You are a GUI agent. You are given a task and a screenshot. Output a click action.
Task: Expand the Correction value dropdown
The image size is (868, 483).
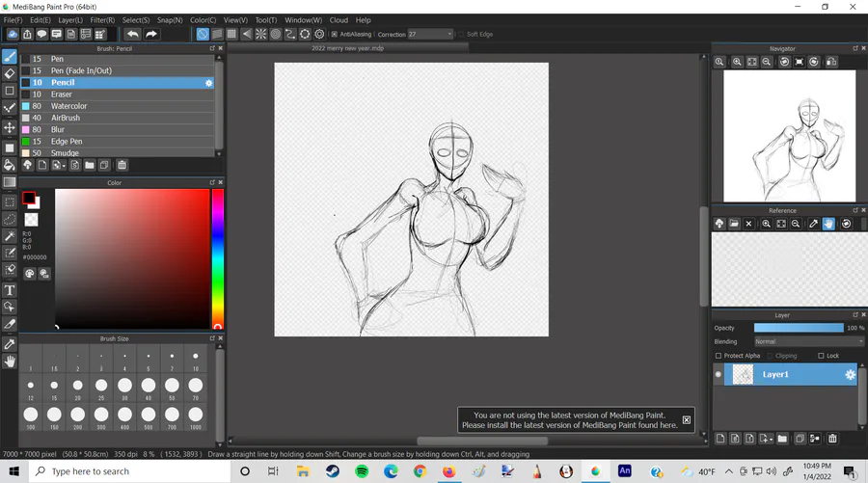pos(448,35)
